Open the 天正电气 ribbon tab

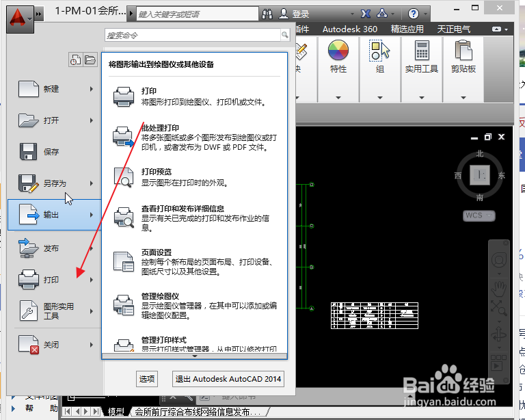point(454,29)
